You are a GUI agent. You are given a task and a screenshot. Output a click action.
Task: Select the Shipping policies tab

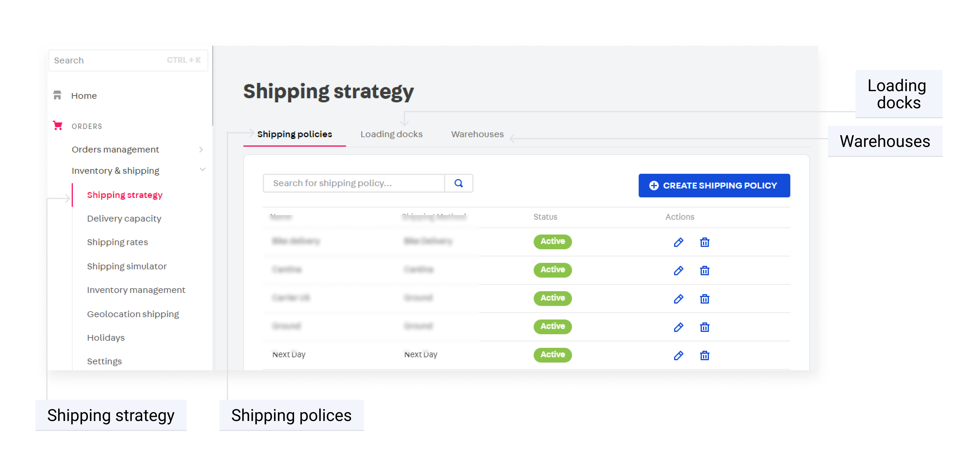(294, 134)
